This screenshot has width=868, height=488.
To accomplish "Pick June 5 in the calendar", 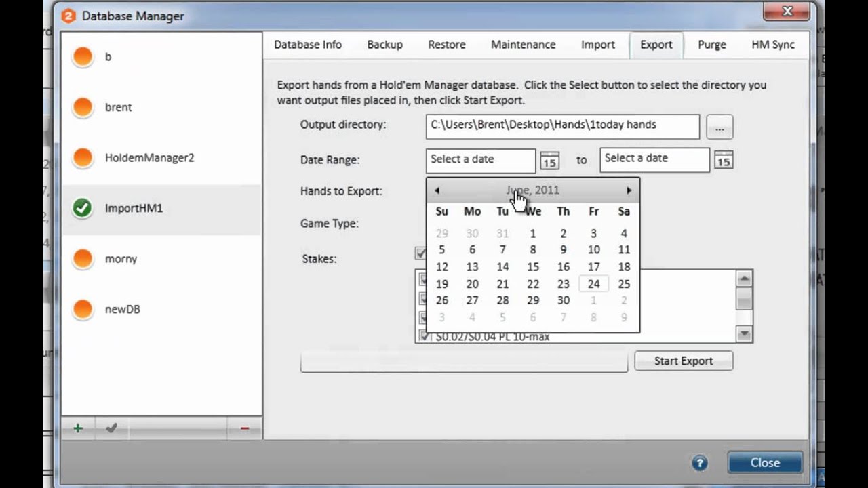I will point(442,250).
